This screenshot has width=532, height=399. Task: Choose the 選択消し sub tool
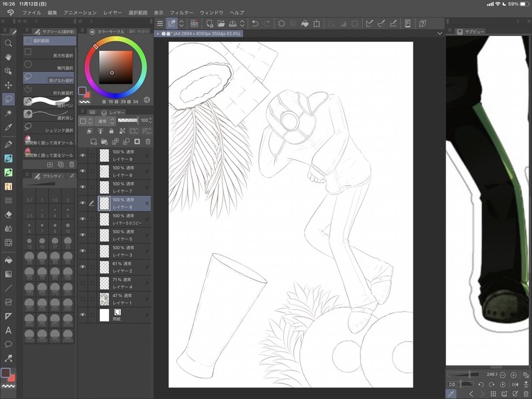[x=49, y=115]
